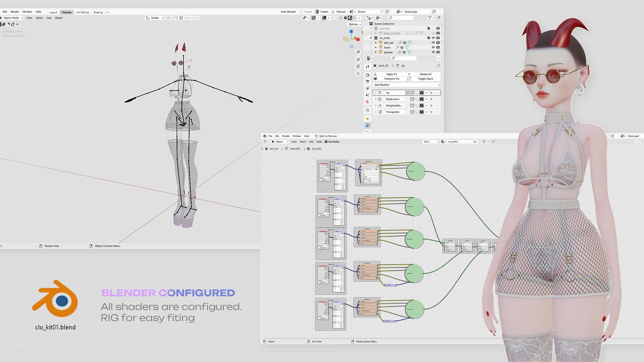
Task: Toggle viewport display of rig modifier
Action: pyautogui.click(x=417, y=93)
